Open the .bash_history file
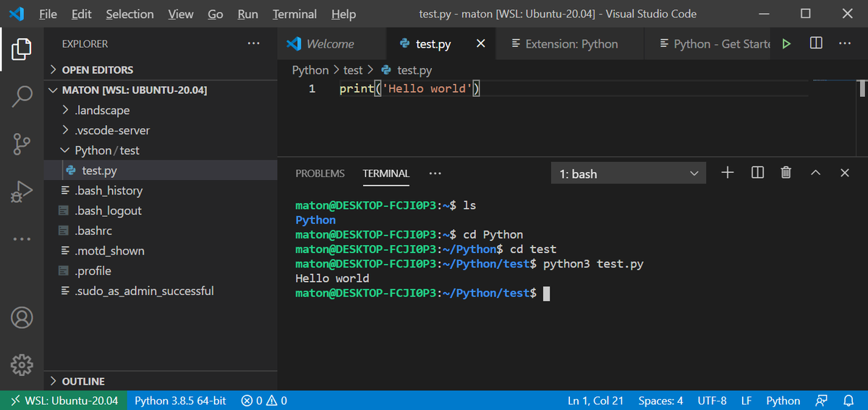 [x=161, y=191]
